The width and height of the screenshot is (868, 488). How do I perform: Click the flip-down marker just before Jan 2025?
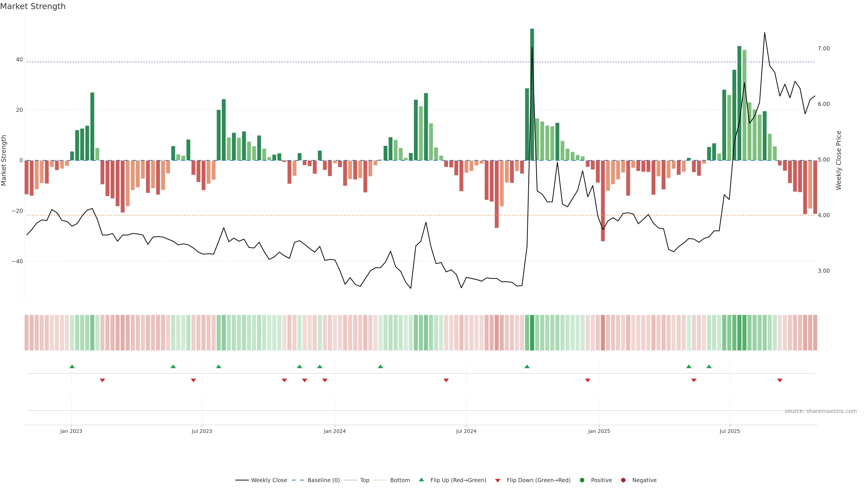(588, 380)
